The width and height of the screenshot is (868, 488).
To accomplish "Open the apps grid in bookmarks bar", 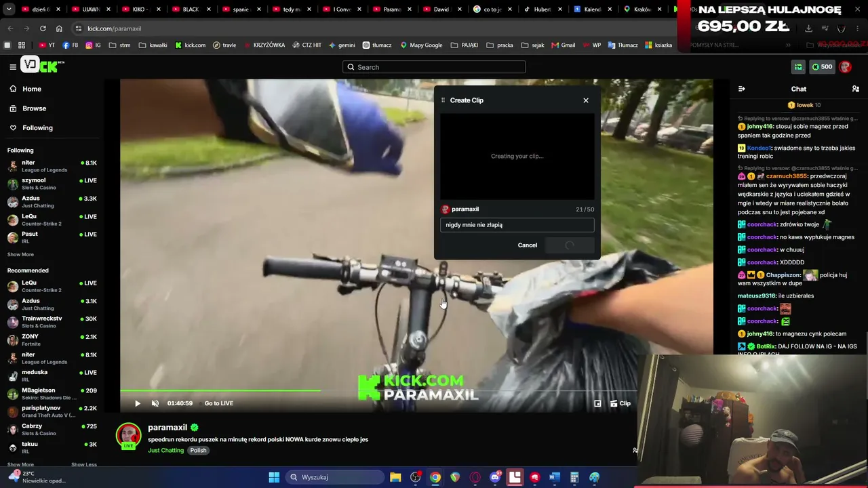I will (x=22, y=45).
